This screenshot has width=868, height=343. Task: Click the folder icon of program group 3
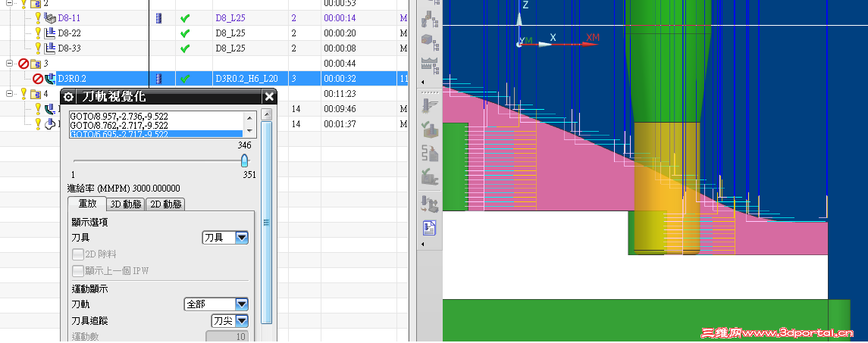click(x=36, y=64)
